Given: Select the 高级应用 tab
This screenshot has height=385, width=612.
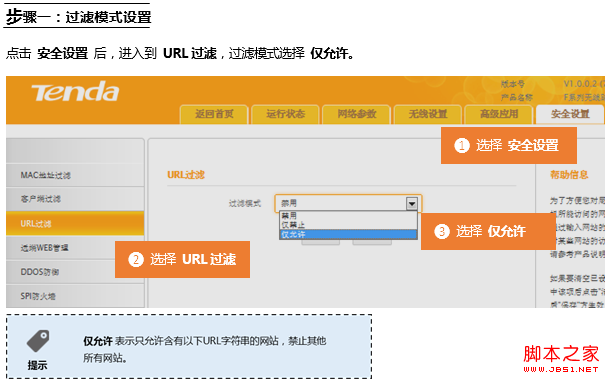Looking at the screenshot, I should (499, 114).
